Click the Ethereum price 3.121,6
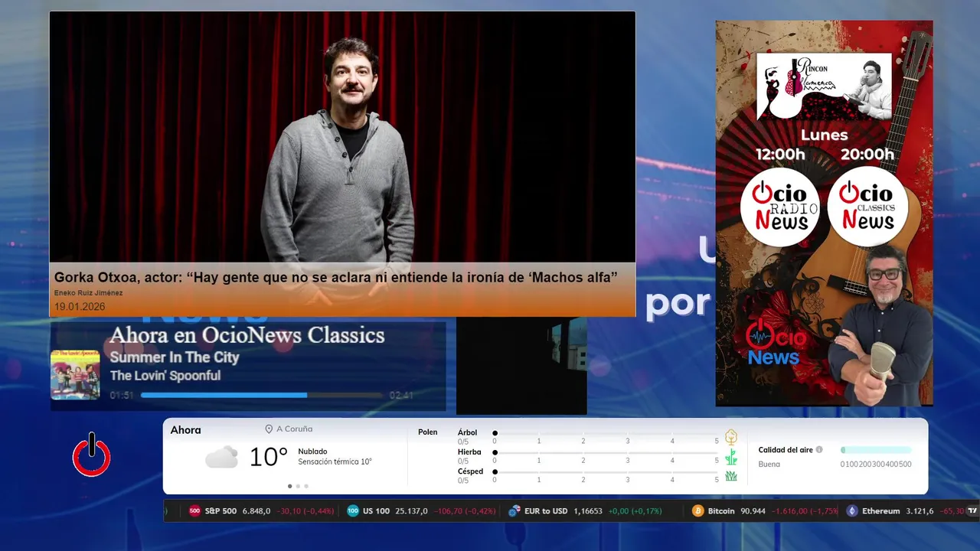The image size is (980, 551). point(920,510)
